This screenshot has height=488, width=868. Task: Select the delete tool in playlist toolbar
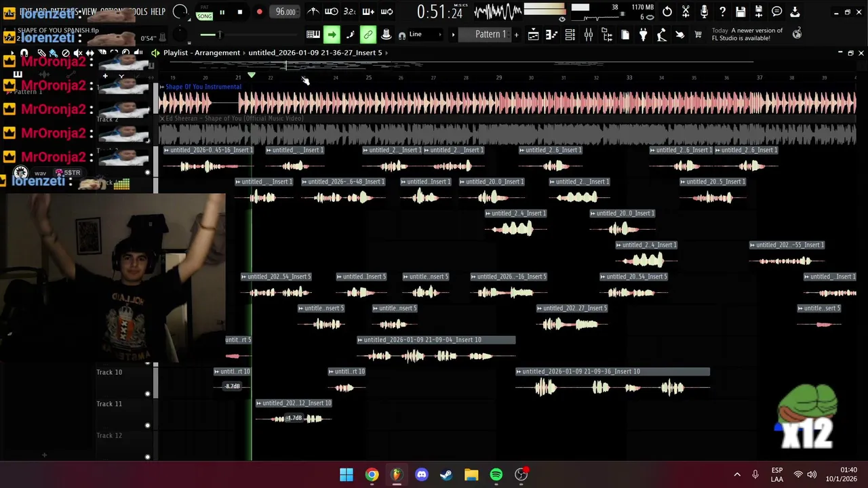[66, 53]
